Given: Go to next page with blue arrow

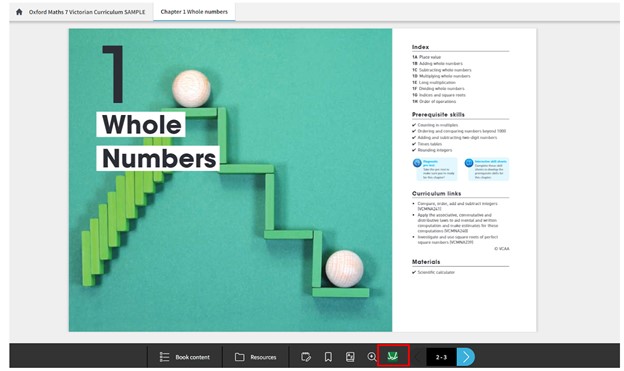Looking at the screenshot, I should point(466,357).
